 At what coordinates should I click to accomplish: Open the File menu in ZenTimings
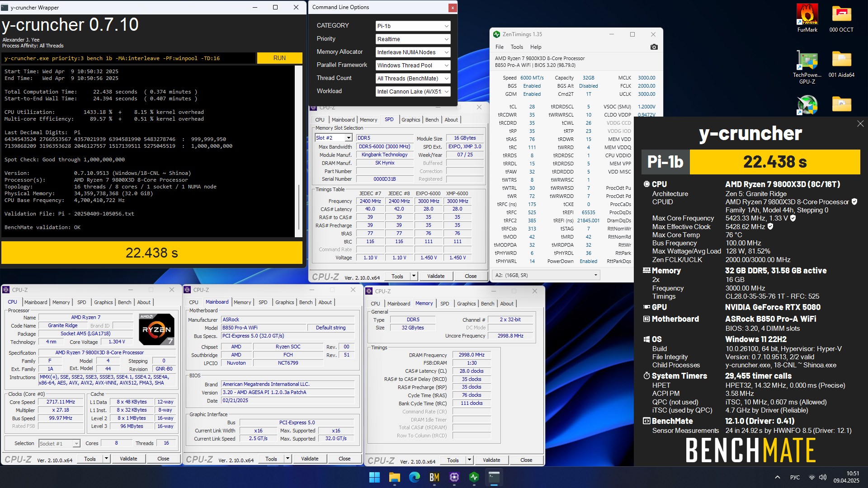500,47
